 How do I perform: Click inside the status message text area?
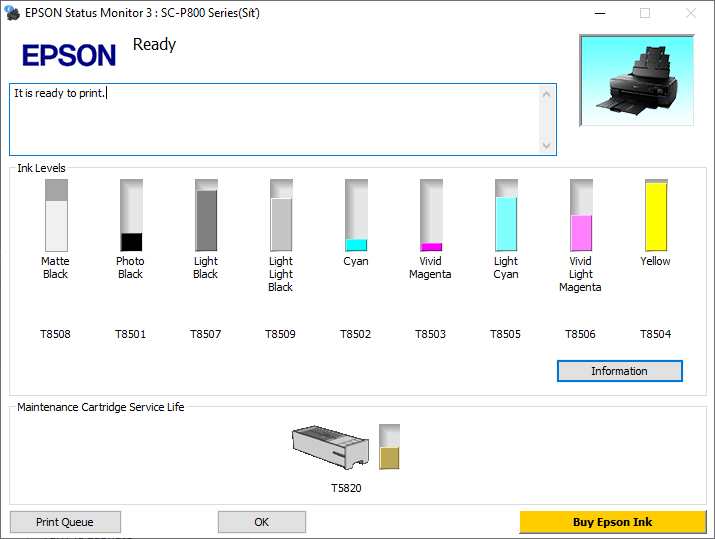point(275,120)
